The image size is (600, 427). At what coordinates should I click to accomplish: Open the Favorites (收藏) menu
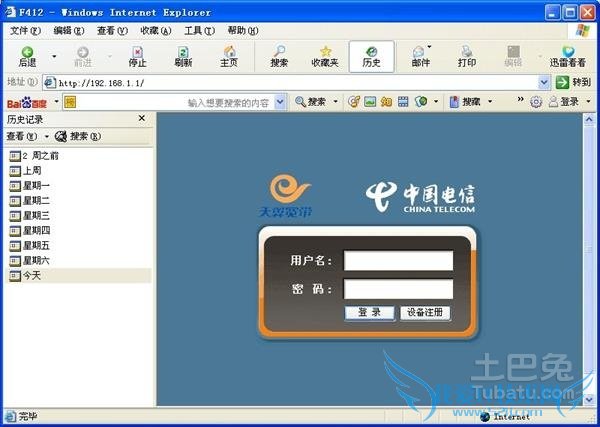click(x=156, y=31)
